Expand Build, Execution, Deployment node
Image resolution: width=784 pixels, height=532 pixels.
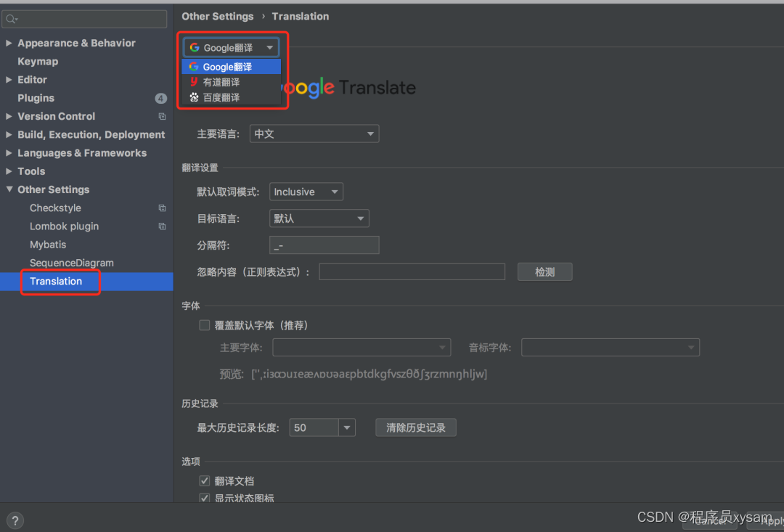click(x=9, y=134)
